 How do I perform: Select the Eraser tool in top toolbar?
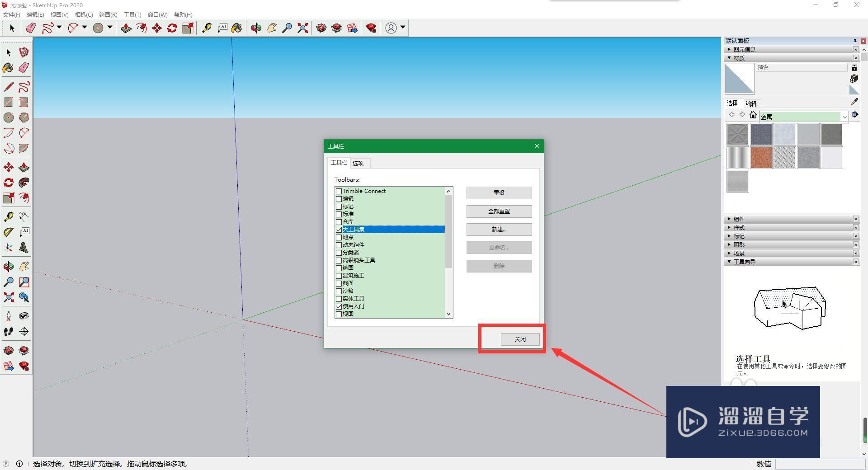[31, 28]
